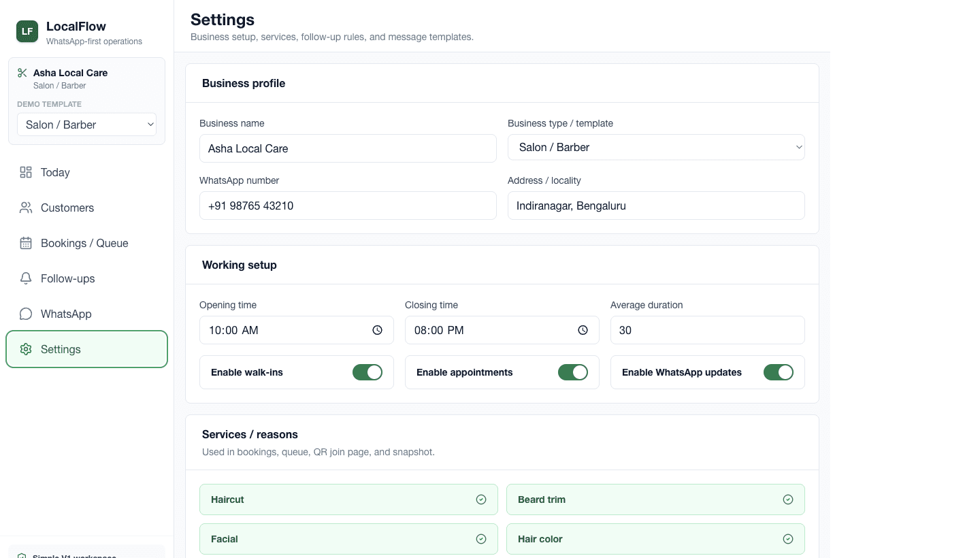Open the clock picker in Closing time
This screenshot has width=980, height=558.
(583, 330)
